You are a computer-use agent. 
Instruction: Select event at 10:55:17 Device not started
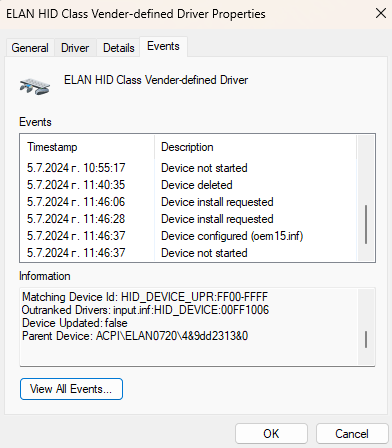[x=188, y=168]
